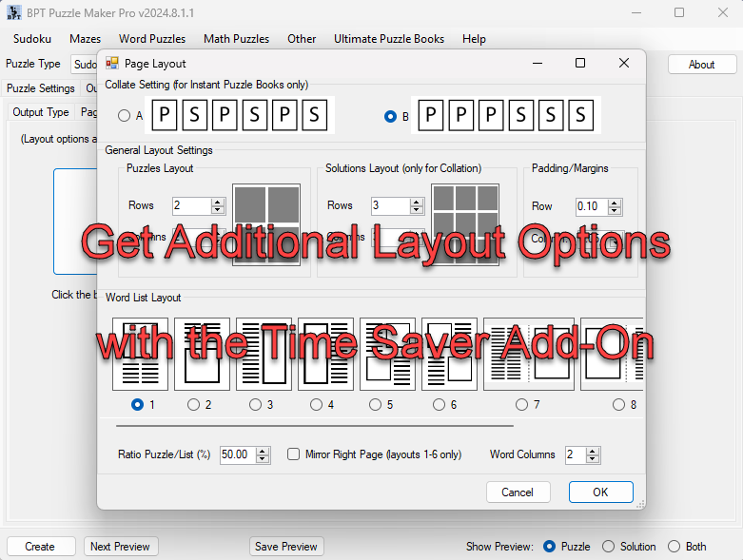Open the Help menu
The height and width of the screenshot is (560, 743).
point(474,39)
